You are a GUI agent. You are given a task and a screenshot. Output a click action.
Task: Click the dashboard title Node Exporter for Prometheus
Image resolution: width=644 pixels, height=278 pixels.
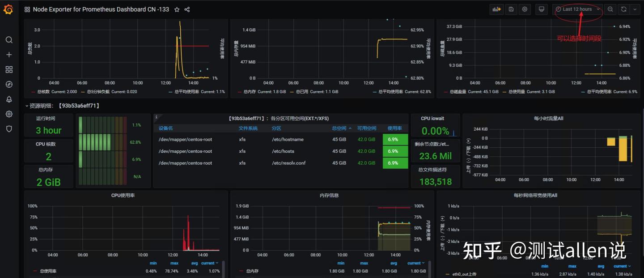[101, 9]
